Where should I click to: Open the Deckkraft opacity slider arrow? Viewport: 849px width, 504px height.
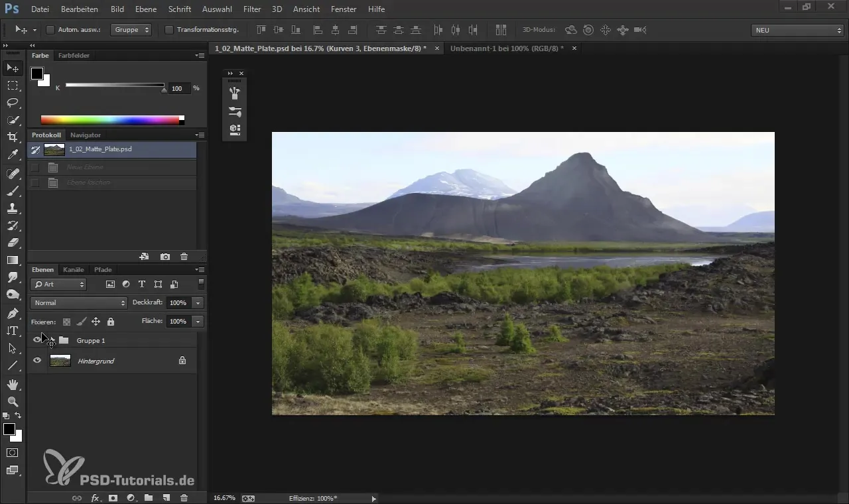click(198, 302)
